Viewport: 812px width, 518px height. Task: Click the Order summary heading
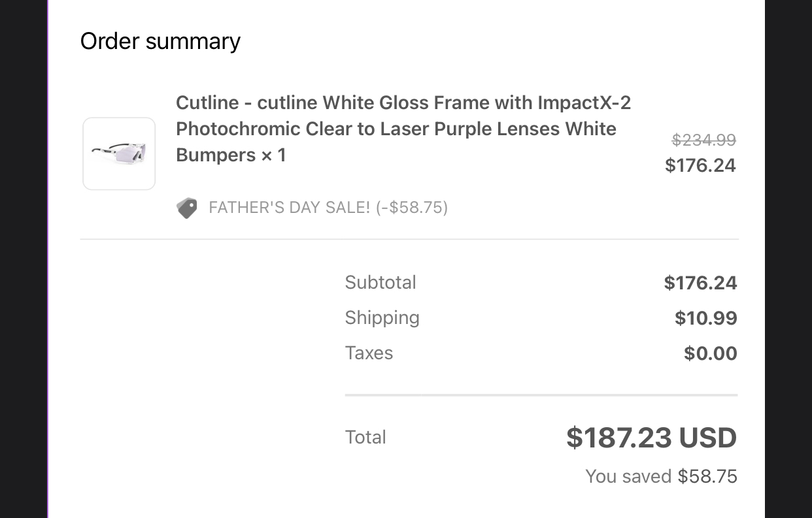click(x=160, y=41)
